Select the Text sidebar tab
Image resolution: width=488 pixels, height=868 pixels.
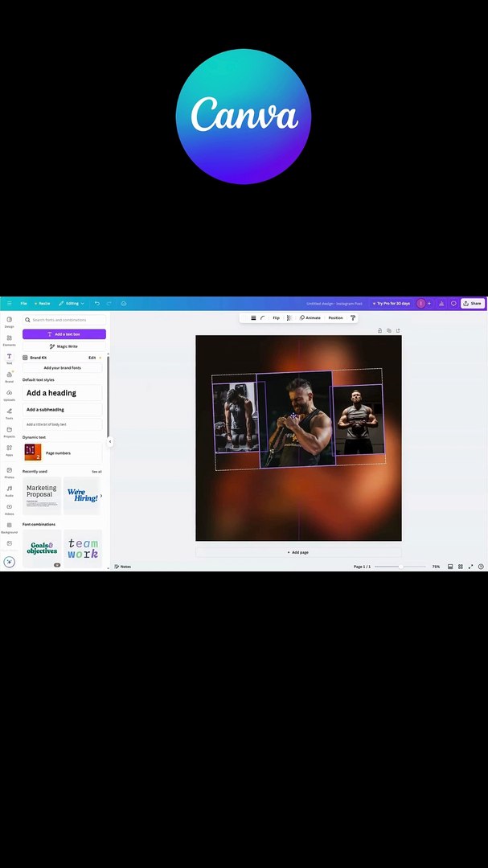(x=9, y=358)
